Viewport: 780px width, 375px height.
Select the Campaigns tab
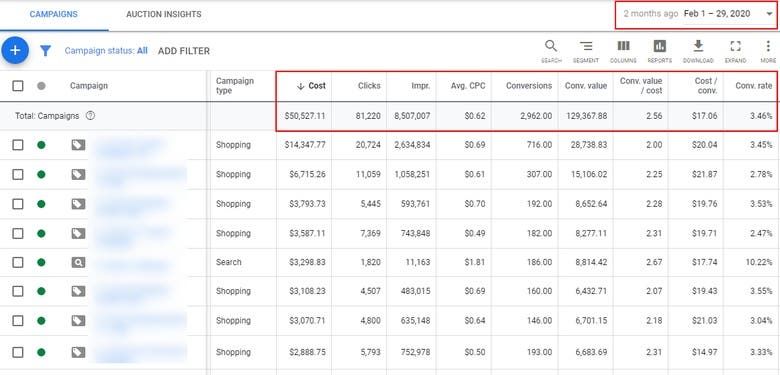pos(54,14)
